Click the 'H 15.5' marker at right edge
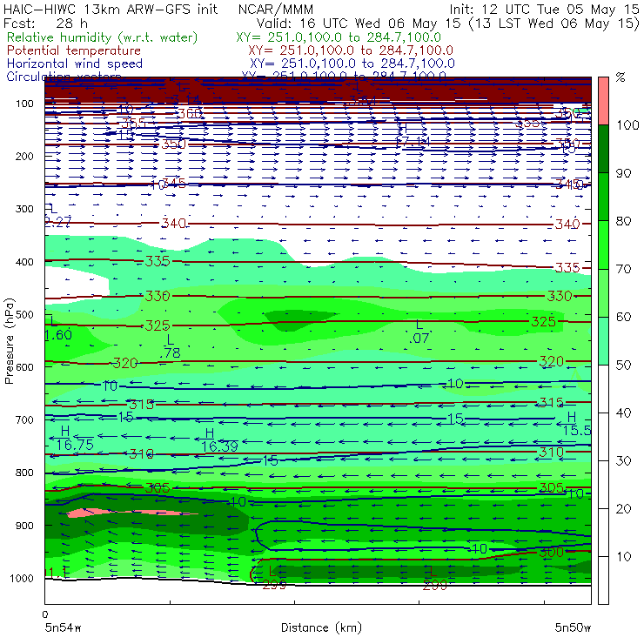Viewport: 644px width, 644px height. [x=577, y=425]
